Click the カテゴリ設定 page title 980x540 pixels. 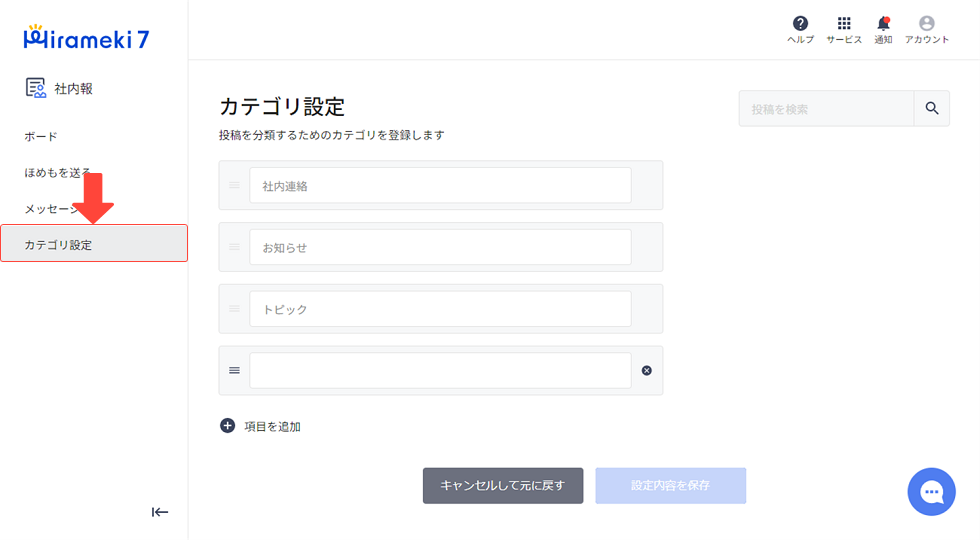[x=282, y=107]
